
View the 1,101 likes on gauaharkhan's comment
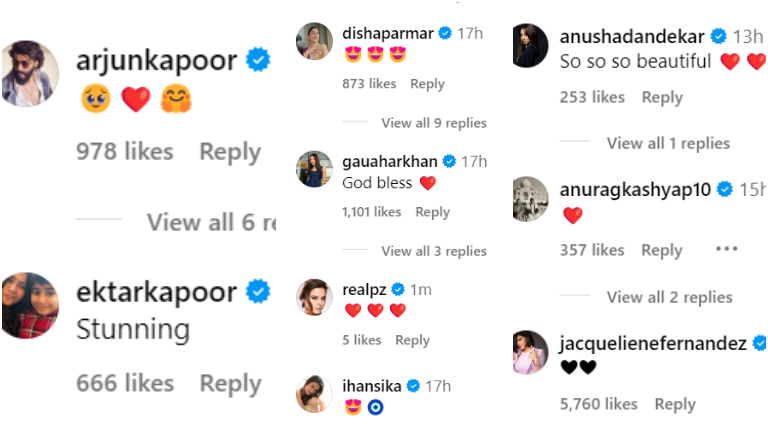tap(371, 212)
